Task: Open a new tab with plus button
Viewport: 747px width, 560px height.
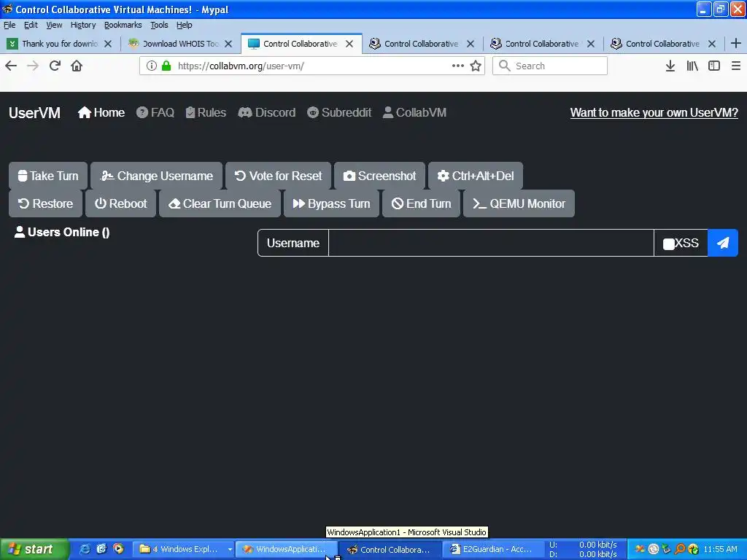Action: (735, 43)
